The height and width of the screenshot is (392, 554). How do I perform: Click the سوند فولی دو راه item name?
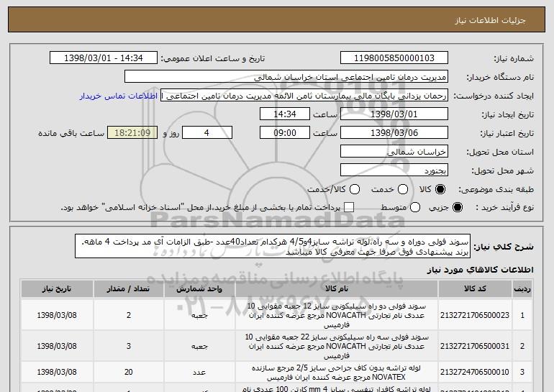(337, 315)
